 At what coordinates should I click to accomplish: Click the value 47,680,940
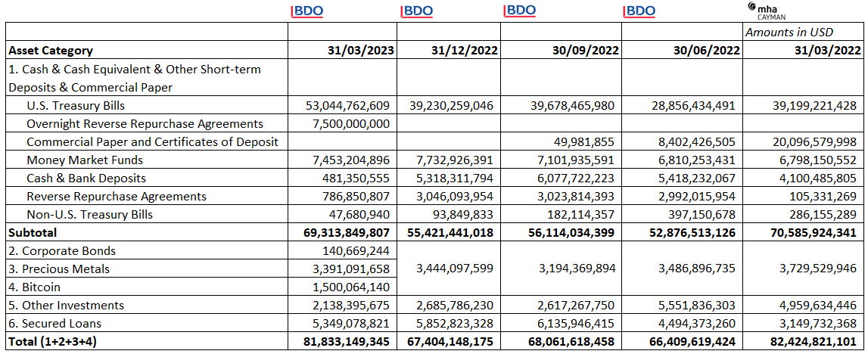click(359, 215)
